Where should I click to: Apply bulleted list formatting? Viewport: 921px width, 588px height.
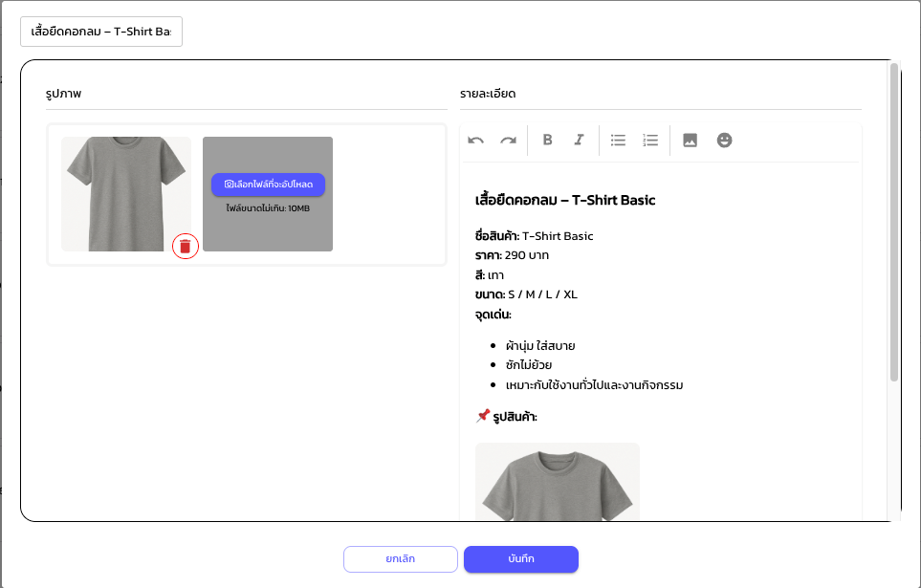click(x=619, y=141)
